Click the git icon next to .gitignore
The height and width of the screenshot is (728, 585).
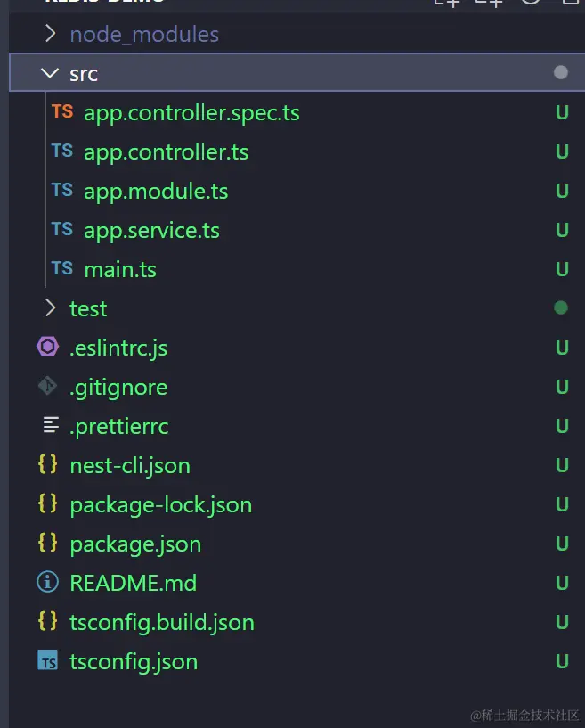point(47,387)
